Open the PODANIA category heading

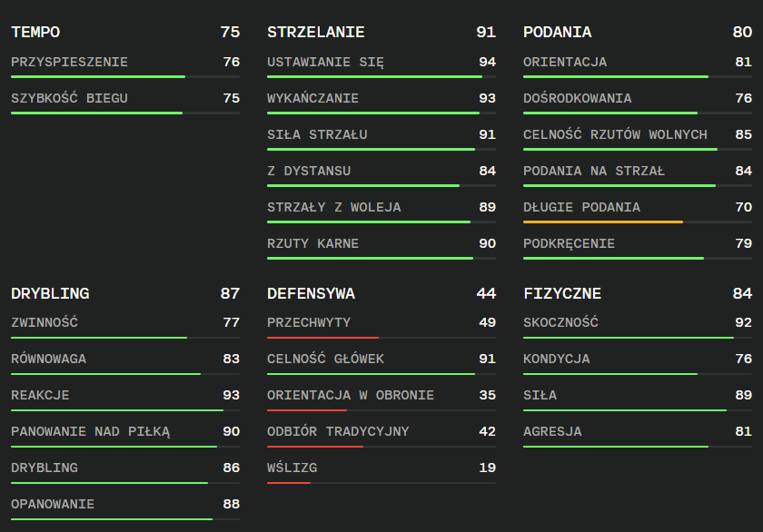pyautogui.click(x=557, y=33)
